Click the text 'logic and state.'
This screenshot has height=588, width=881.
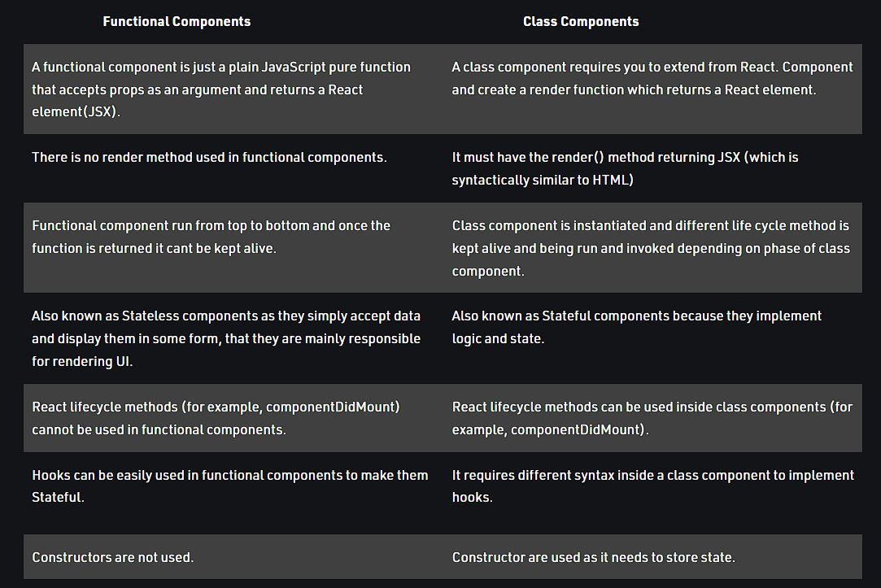[499, 338]
